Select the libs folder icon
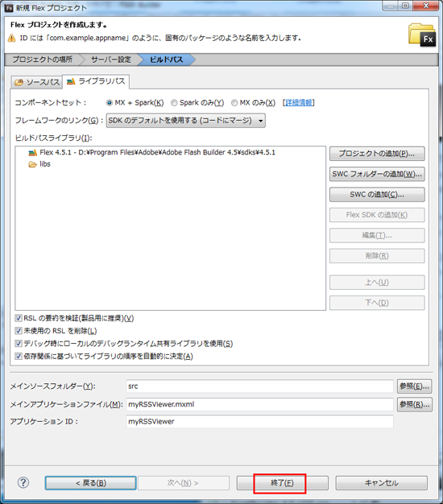The height and width of the screenshot is (504, 443). coord(32,164)
